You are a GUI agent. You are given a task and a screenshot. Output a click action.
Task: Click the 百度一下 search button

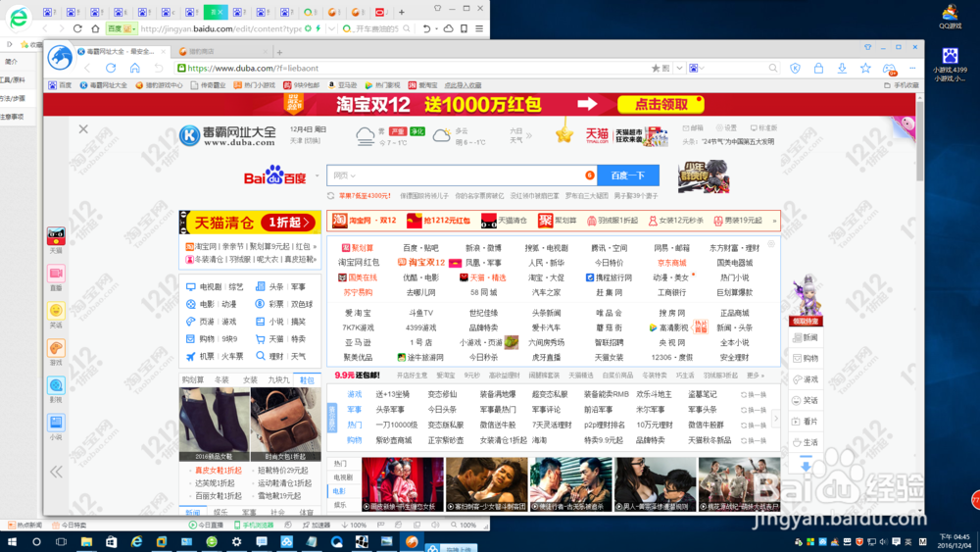point(628,176)
